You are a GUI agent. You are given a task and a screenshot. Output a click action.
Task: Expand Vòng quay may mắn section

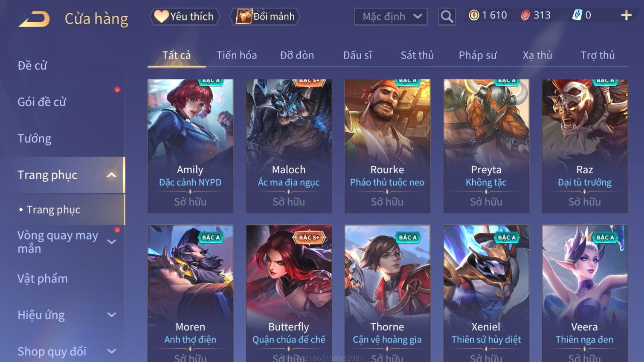[112, 242]
